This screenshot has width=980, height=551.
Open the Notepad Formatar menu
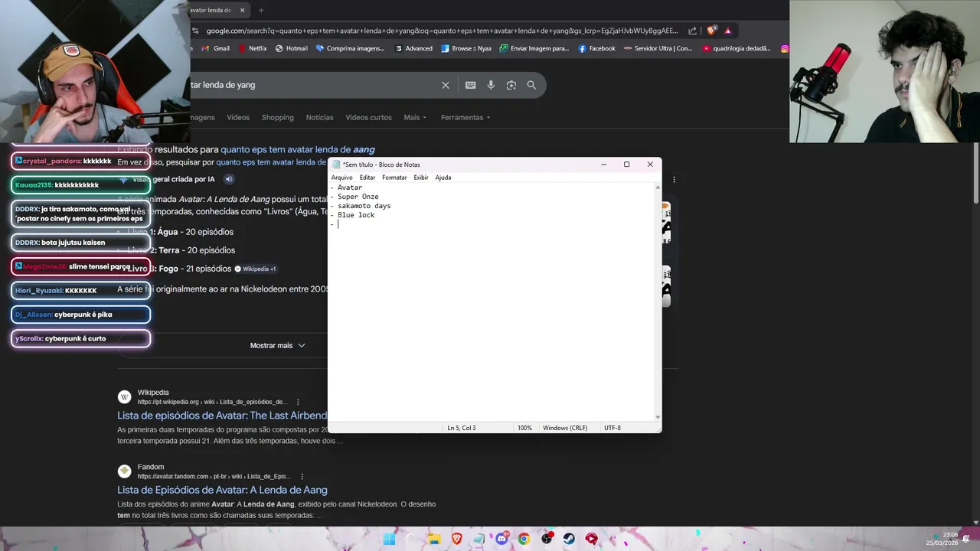pyautogui.click(x=394, y=178)
